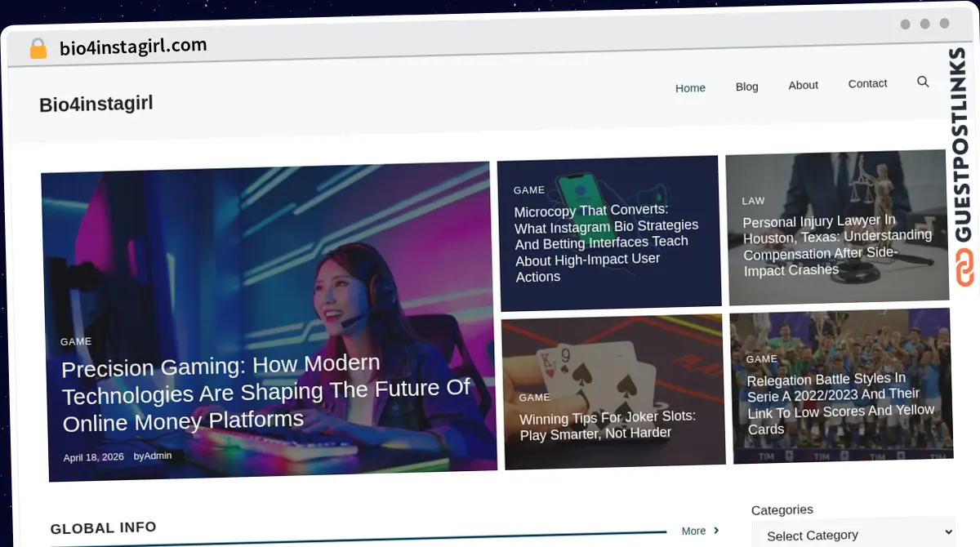Open Winning Tips For Joker Slots post
Image resolution: width=980 pixels, height=547 pixels.
click(608, 425)
